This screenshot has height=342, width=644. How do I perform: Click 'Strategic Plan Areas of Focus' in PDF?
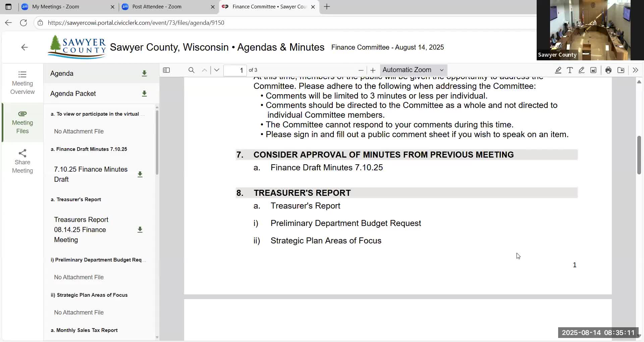pyautogui.click(x=326, y=241)
